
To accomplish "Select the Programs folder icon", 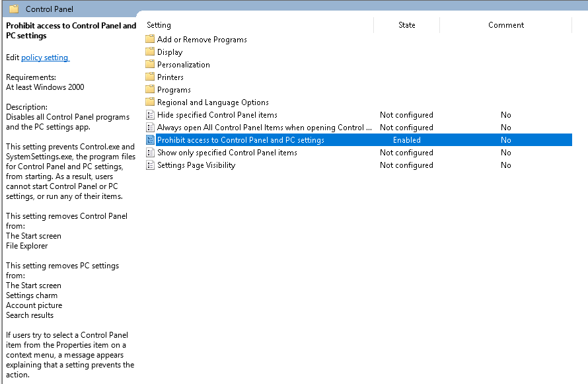I will (150, 90).
